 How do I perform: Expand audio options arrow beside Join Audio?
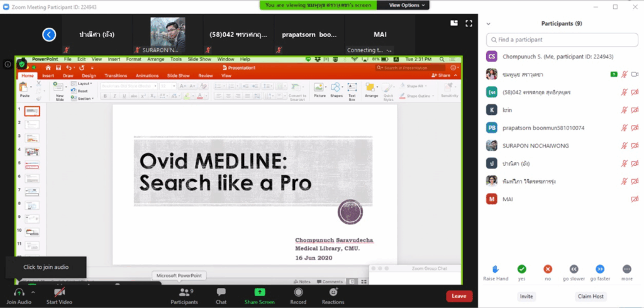(x=33, y=290)
